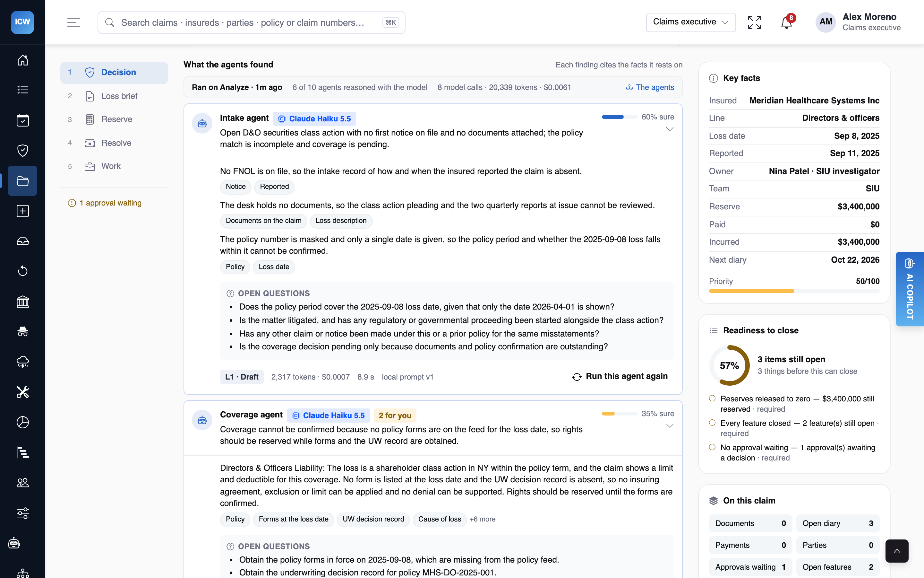The height and width of the screenshot is (578, 924).
Task: Toggle fullscreen with the expand icon
Action: [x=755, y=22]
